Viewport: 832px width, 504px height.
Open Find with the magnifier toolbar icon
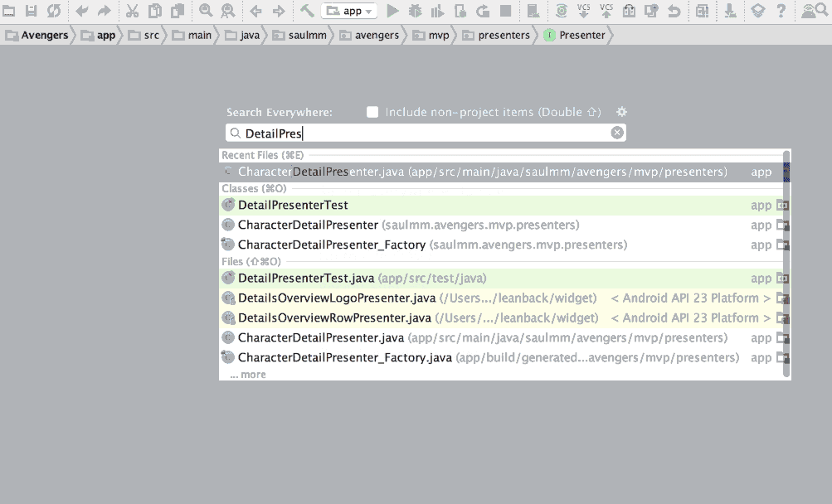click(x=203, y=11)
